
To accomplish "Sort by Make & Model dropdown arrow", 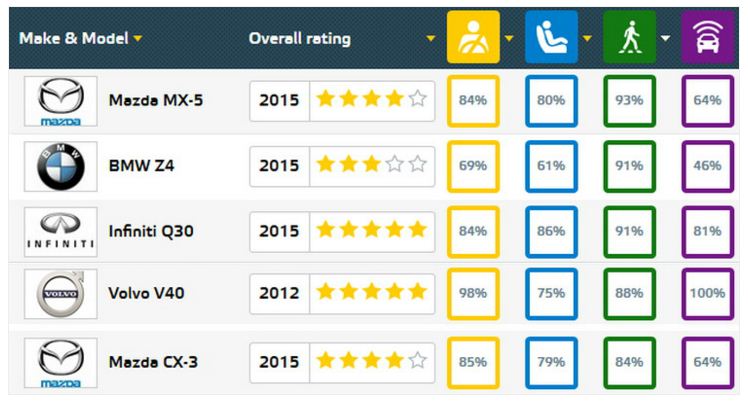I will pyautogui.click(x=137, y=39).
